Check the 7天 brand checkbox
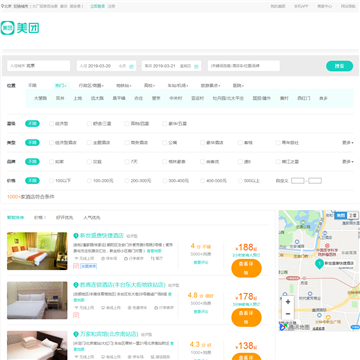The image size is (360, 360). (127, 162)
